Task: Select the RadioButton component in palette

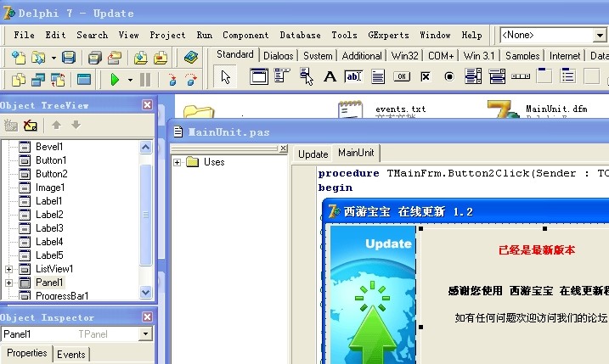Action: (449, 76)
